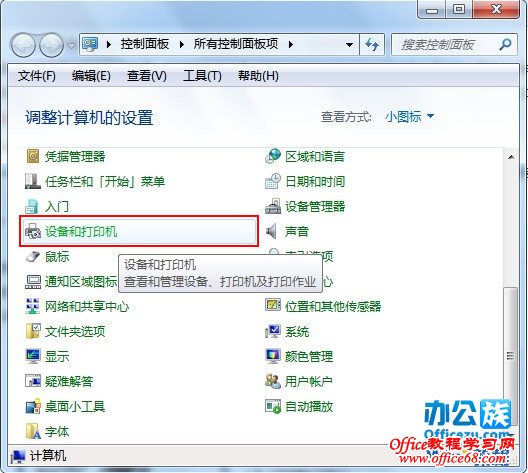Image resolution: width=528 pixels, height=473 pixels.
Task: Open the Date and Time calendar icon
Action: (273, 181)
